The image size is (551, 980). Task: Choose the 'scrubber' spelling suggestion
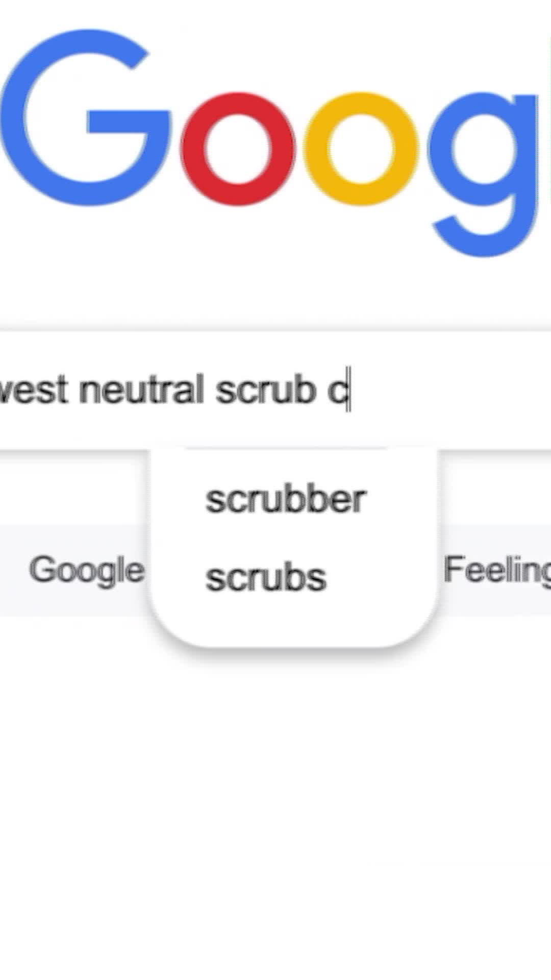[286, 499]
